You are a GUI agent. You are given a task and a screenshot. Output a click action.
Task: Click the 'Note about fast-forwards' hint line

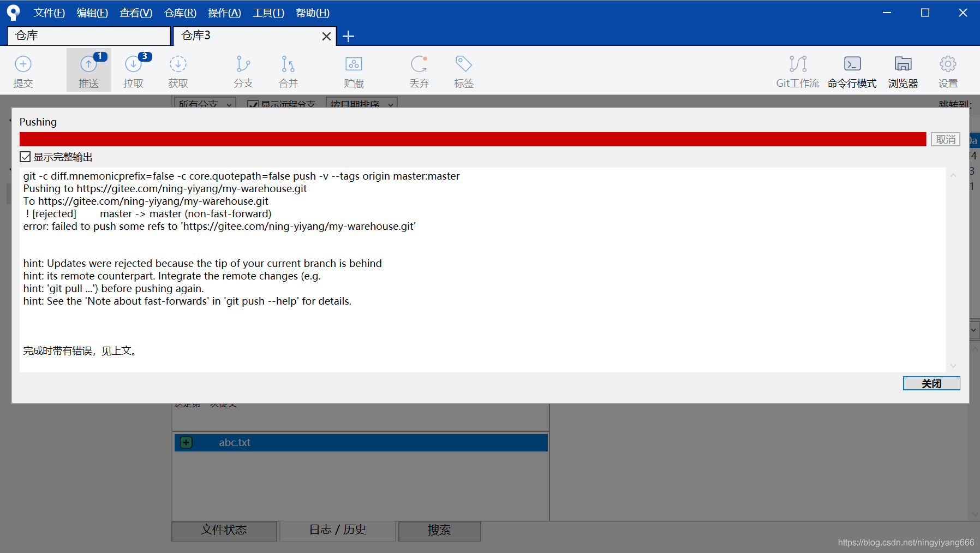[187, 301]
